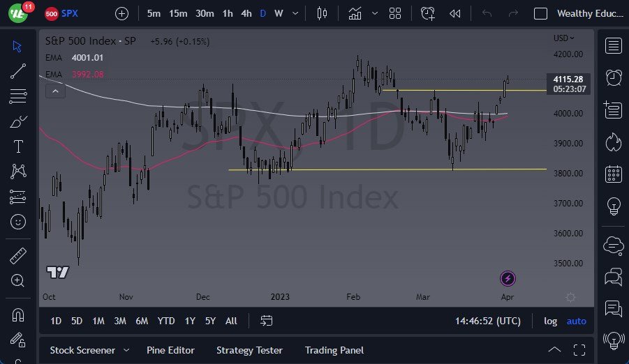629x364 pixels.
Task: Set date range to 1M
Action: point(98,321)
